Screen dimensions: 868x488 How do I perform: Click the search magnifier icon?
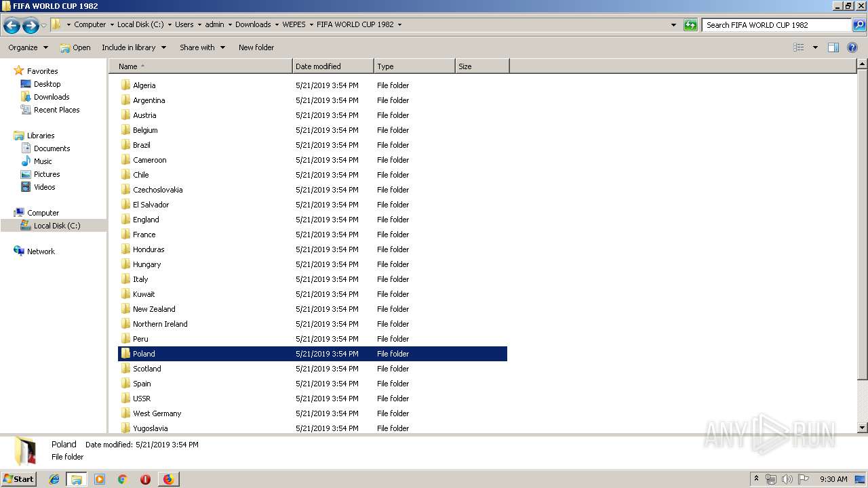tap(859, 25)
